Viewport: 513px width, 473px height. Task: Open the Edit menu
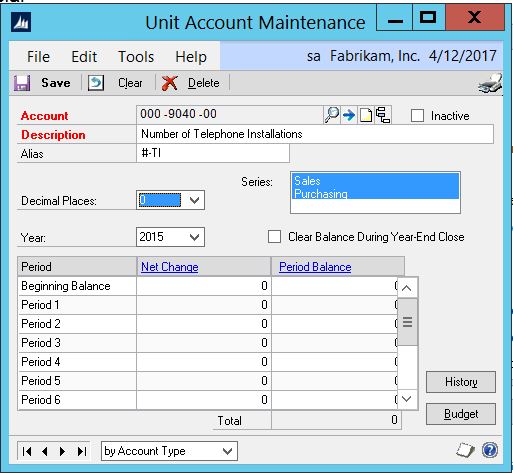[84, 56]
